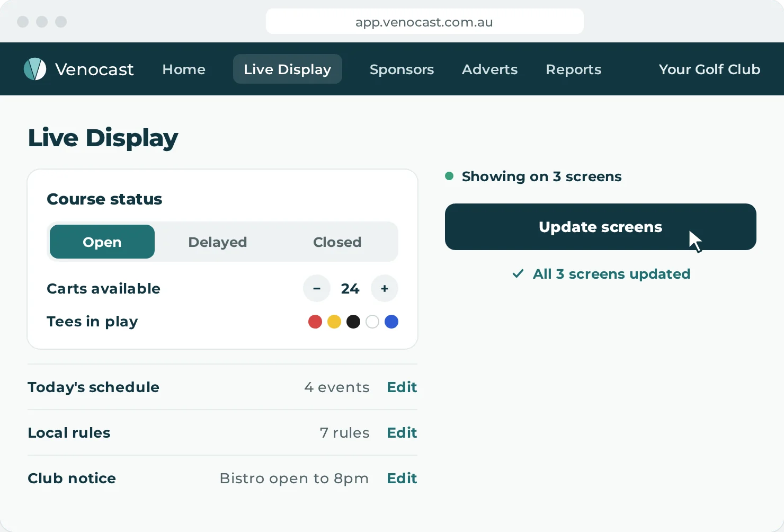Screen dimensions: 784x532
Task: Edit Local rules
Action: pos(402,432)
